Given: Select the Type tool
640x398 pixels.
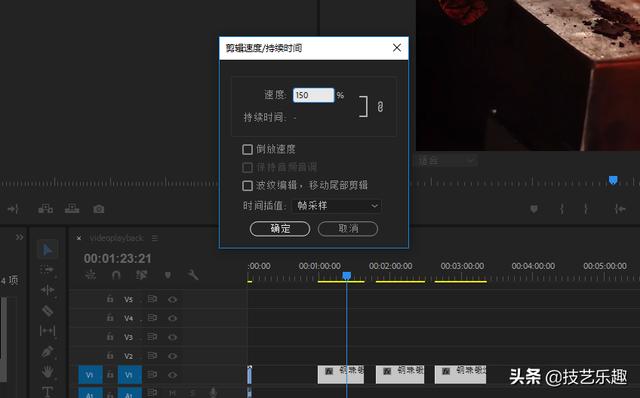Looking at the screenshot, I should click(47, 391).
